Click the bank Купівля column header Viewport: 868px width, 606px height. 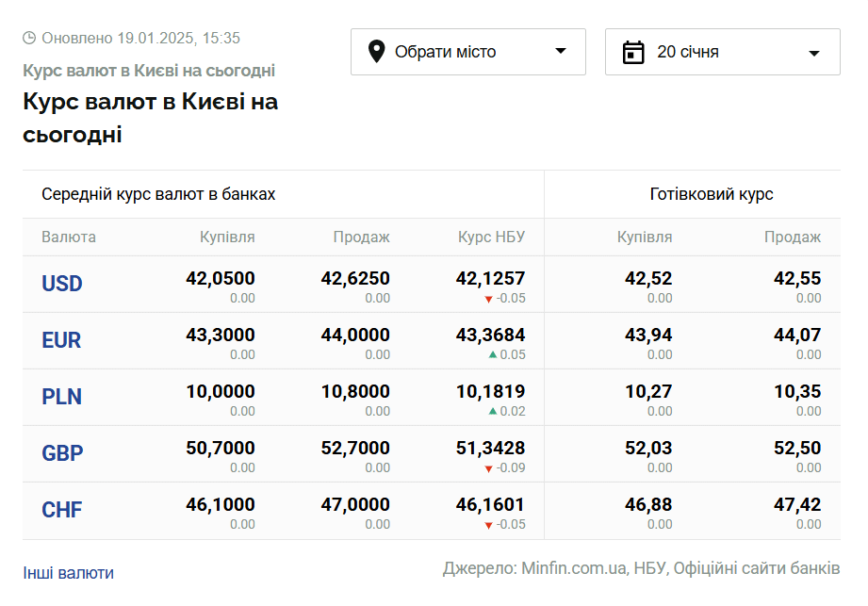click(x=227, y=237)
